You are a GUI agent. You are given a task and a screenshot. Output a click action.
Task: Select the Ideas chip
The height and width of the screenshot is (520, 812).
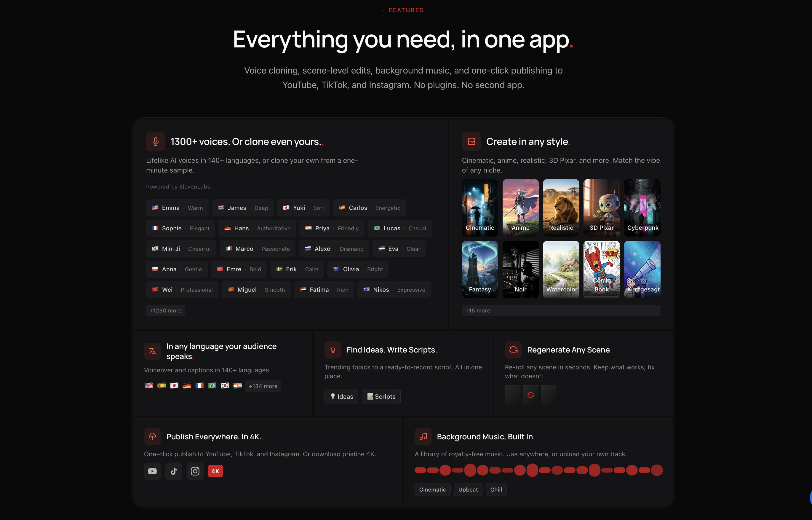341,396
